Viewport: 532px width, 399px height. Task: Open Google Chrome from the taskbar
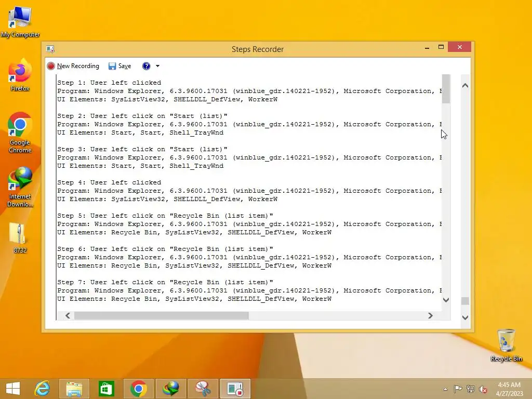click(138, 389)
